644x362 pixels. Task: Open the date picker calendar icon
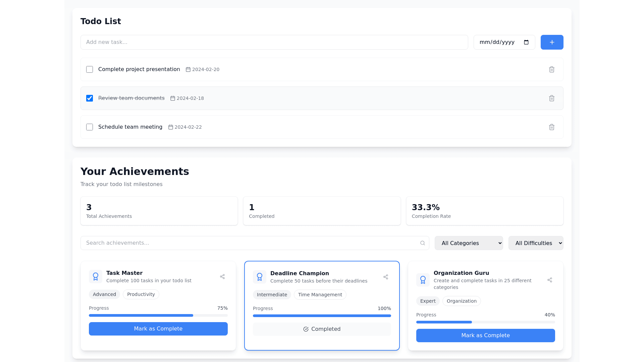click(x=526, y=42)
